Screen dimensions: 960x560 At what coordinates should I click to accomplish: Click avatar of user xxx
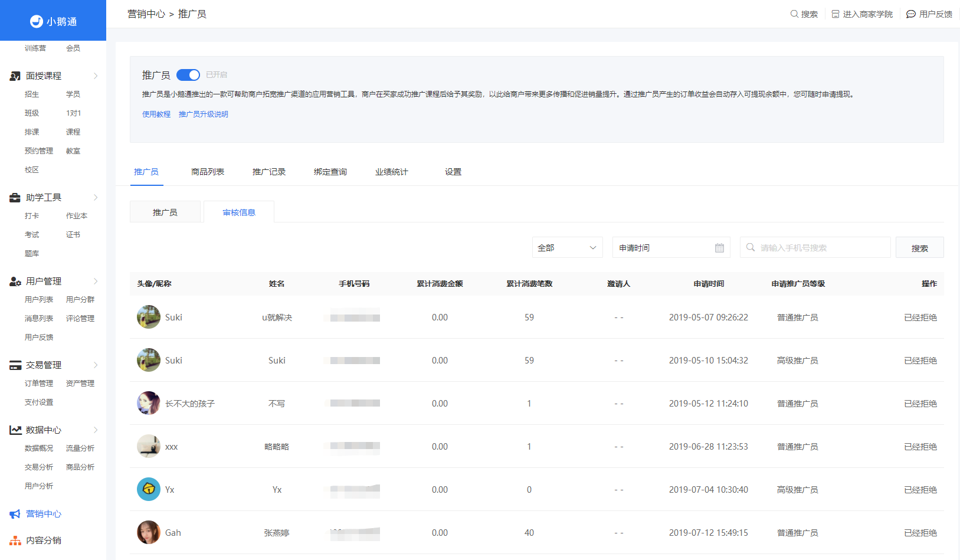[x=149, y=446]
